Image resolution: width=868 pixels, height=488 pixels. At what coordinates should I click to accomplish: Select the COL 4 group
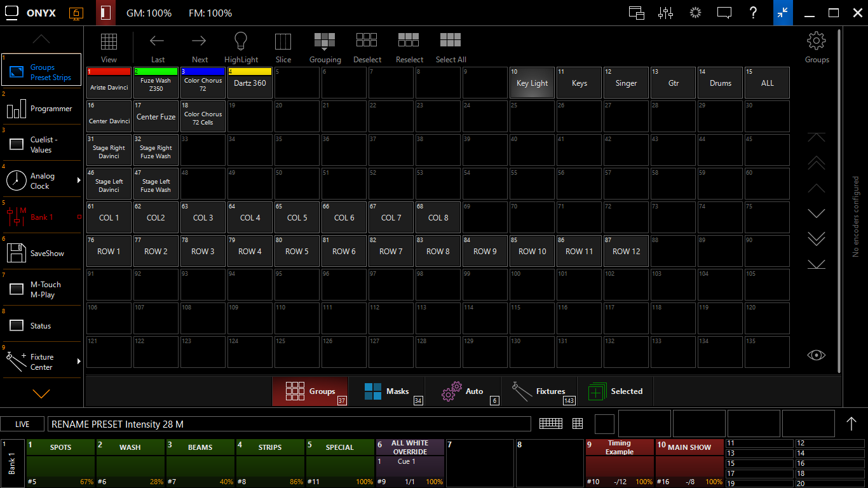pyautogui.click(x=250, y=217)
